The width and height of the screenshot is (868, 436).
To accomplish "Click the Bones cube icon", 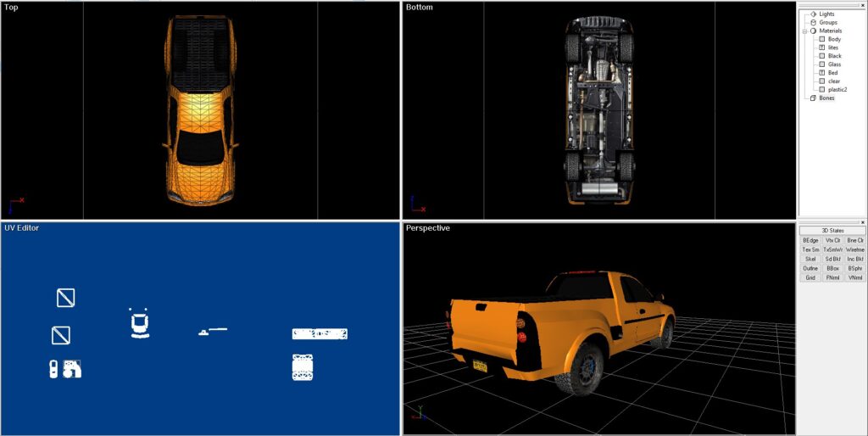I will tap(813, 98).
